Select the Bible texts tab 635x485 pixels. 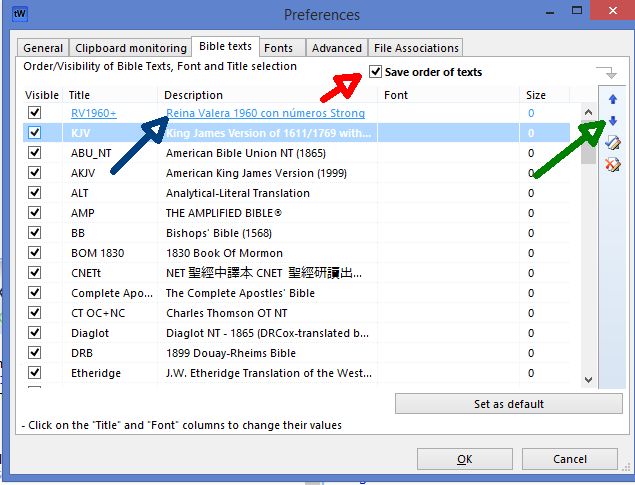click(225, 47)
